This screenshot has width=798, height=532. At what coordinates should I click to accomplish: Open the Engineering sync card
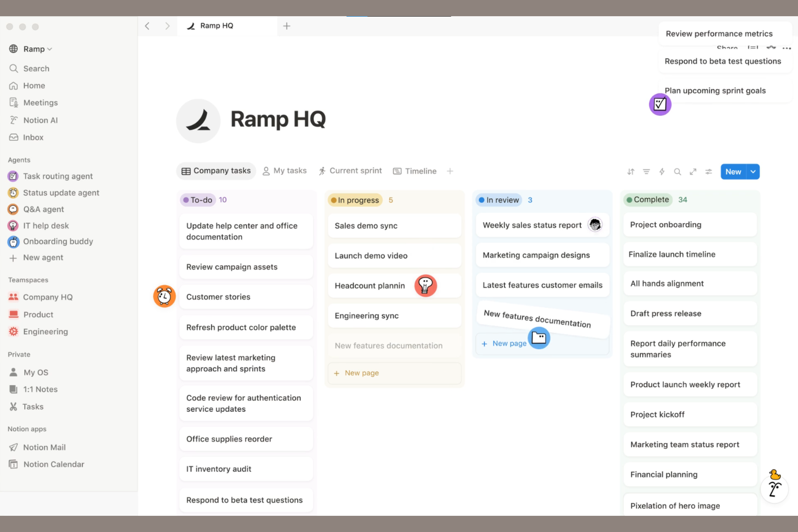click(x=394, y=316)
